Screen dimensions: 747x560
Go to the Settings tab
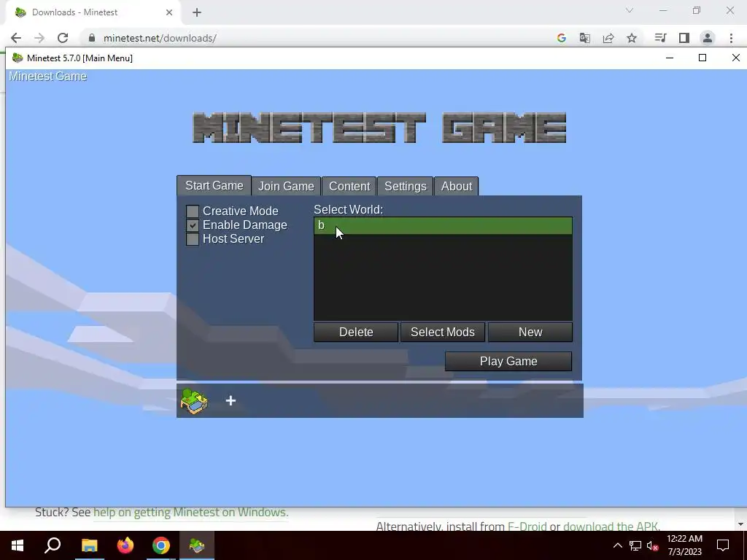click(406, 186)
